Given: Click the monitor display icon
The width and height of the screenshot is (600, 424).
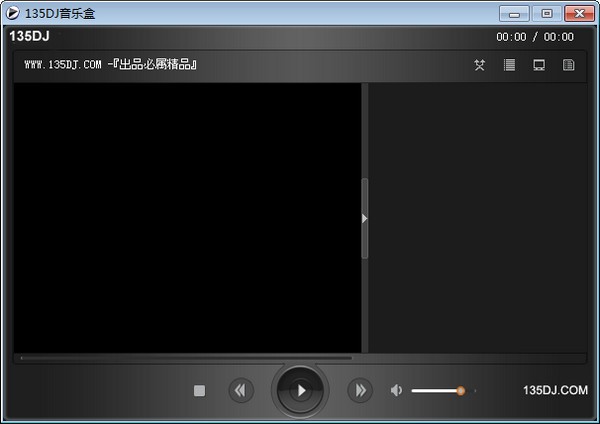Looking at the screenshot, I should tap(539, 65).
